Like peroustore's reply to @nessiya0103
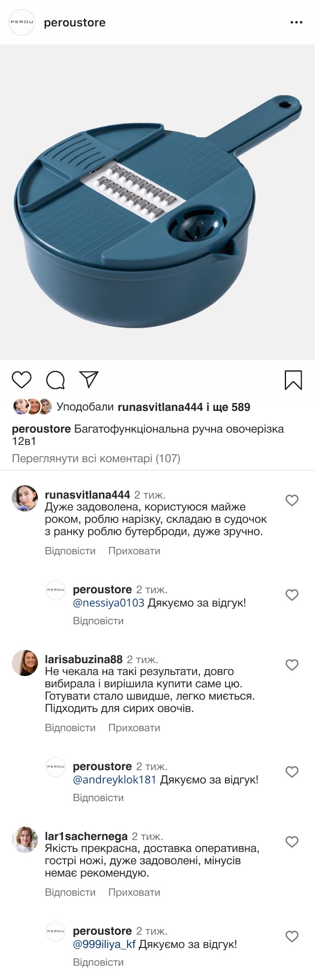This screenshot has height=980, width=315. [292, 595]
